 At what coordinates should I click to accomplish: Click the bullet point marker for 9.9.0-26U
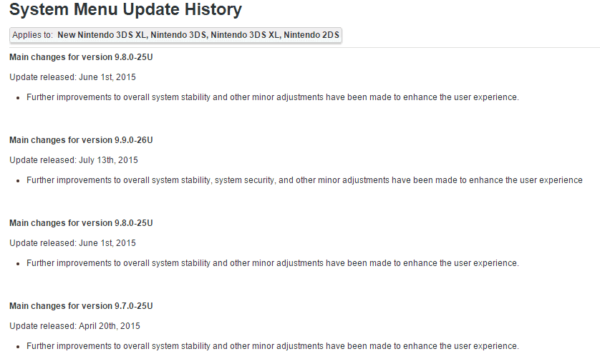click(18, 181)
